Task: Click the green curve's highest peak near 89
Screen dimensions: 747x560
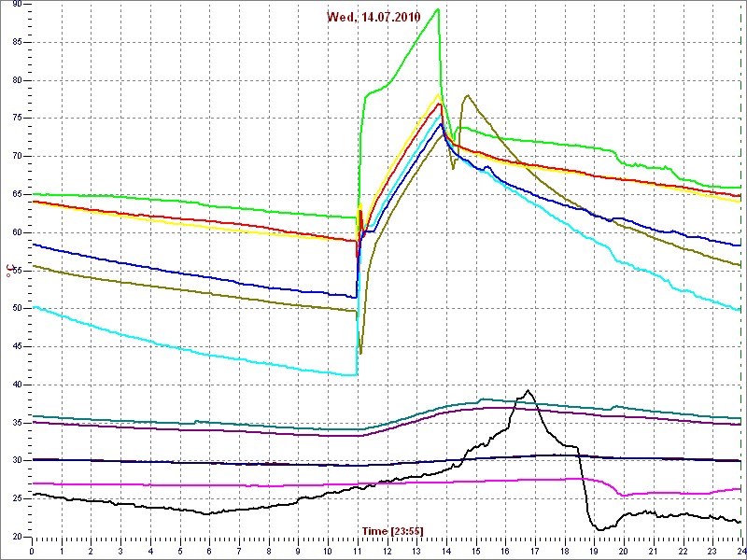Action: click(x=438, y=9)
